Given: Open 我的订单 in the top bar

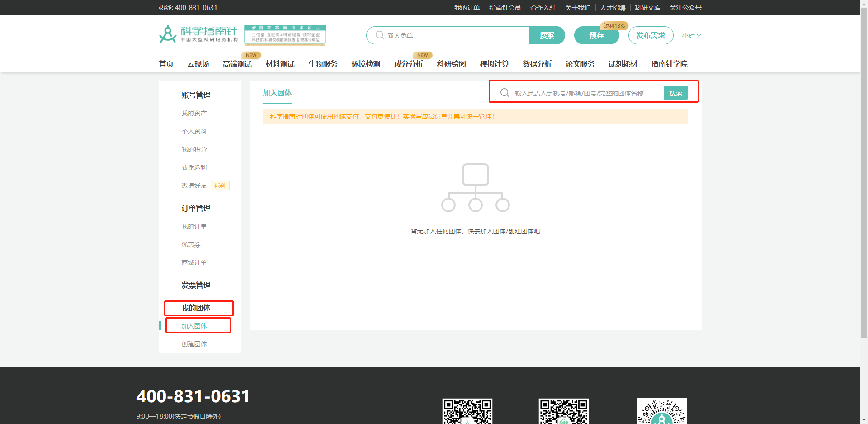Looking at the screenshot, I should pos(467,8).
